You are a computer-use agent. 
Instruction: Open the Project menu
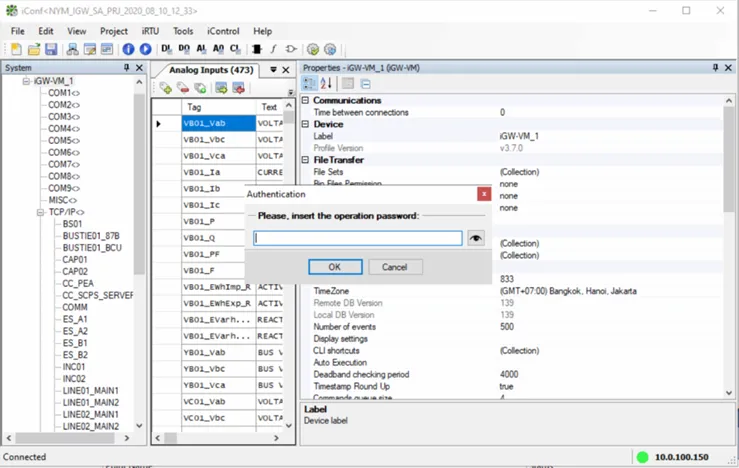coord(114,31)
